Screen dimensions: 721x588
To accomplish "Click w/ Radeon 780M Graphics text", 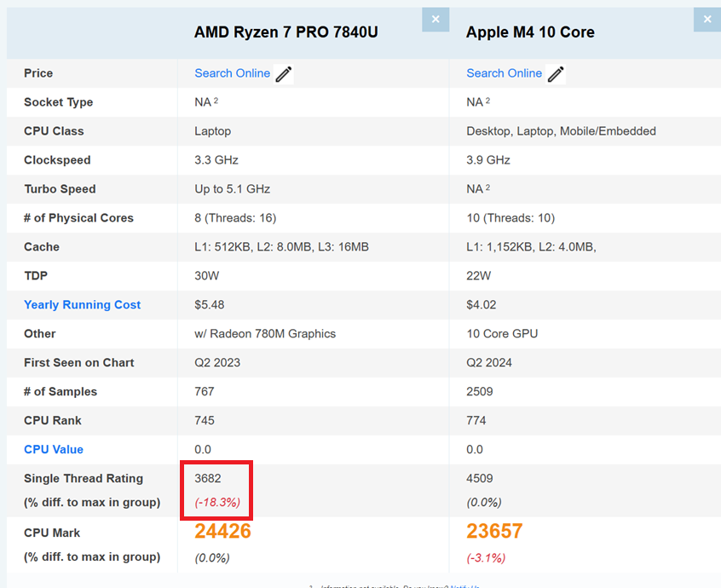I will click(265, 334).
